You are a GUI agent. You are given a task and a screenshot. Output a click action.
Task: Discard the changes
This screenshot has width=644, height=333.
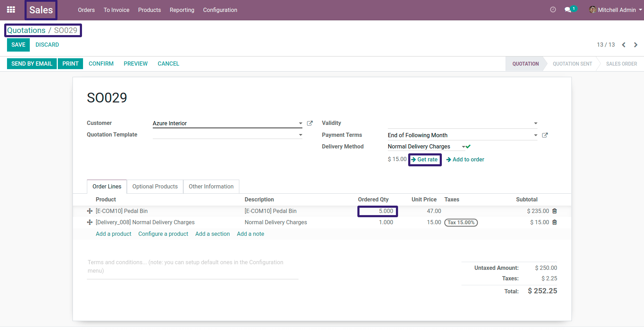tap(47, 45)
